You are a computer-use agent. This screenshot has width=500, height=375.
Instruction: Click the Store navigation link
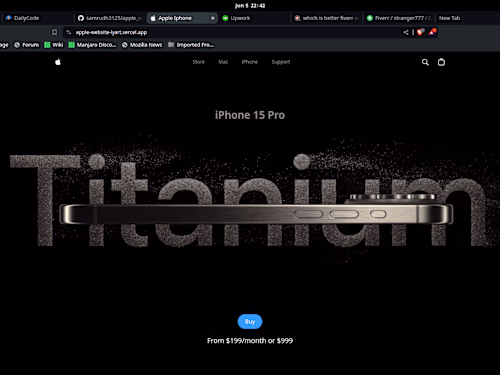tap(198, 62)
